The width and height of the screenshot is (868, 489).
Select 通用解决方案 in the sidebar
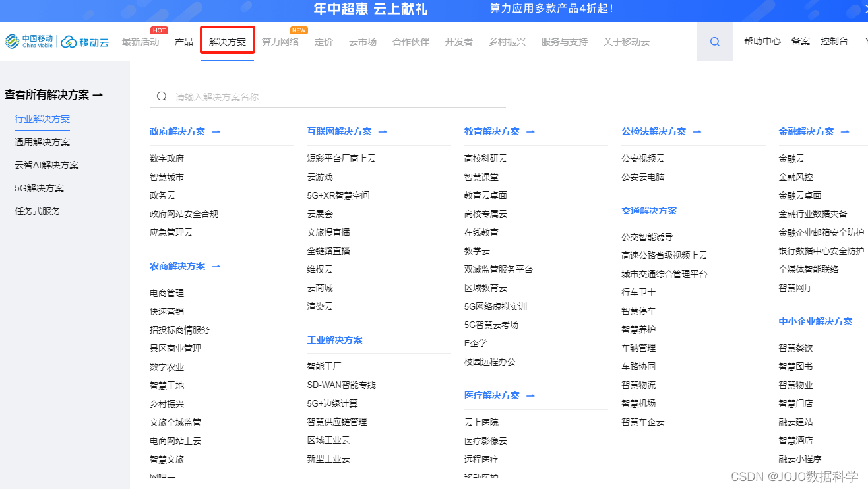[42, 143]
